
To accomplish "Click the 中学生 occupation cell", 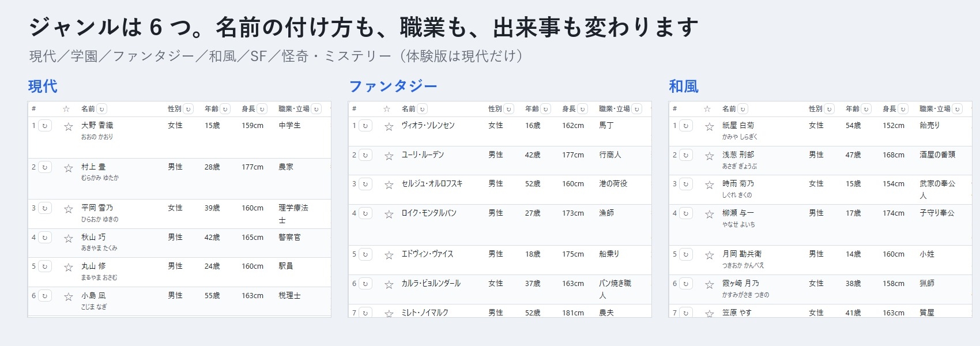I will click(x=289, y=125).
